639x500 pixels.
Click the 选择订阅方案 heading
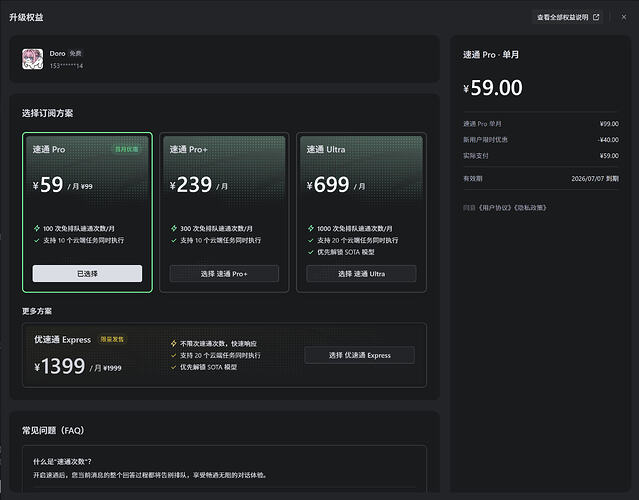(48, 113)
